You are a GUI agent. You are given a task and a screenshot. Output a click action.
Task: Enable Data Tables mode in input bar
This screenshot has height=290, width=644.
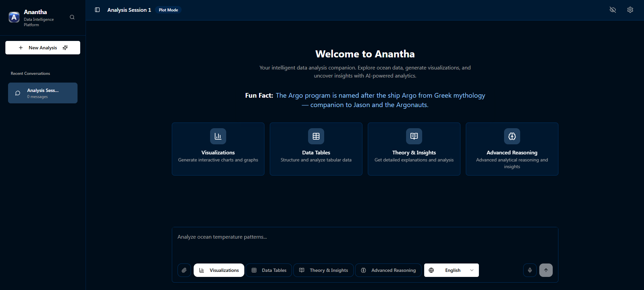269,270
